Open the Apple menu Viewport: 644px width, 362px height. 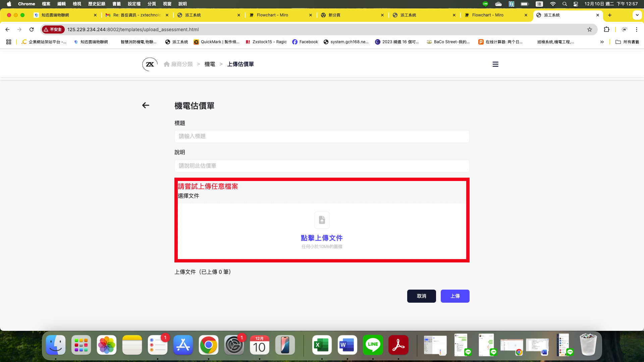click(x=9, y=4)
